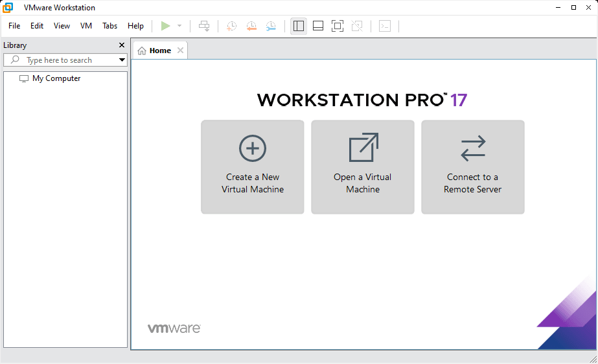The width and height of the screenshot is (598, 364).
Task: Close the Home tab
Action: [x=180, y=51]
